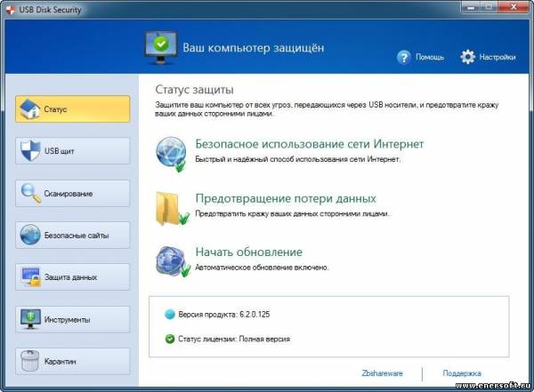Viewport: 534px width, 392px height.
Task: Open Настройки settings
Action: (x=498, y=57)
